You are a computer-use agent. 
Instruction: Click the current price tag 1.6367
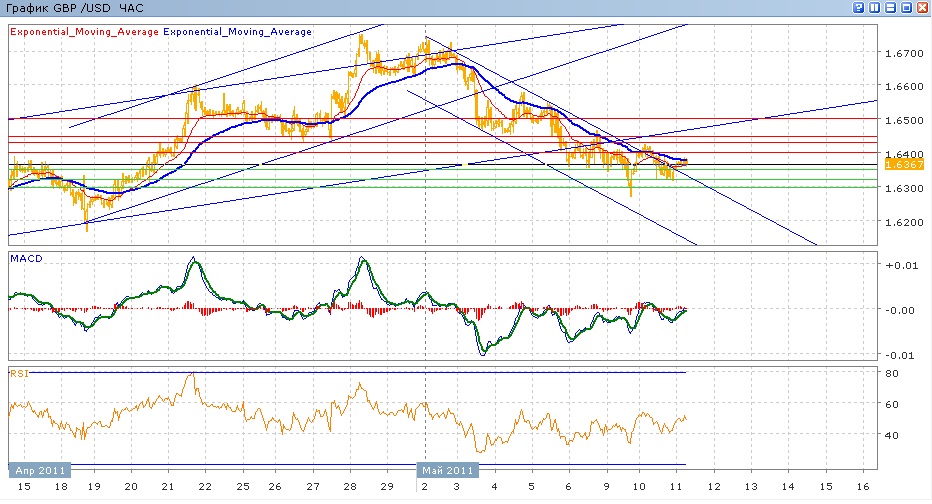point(896,163)
